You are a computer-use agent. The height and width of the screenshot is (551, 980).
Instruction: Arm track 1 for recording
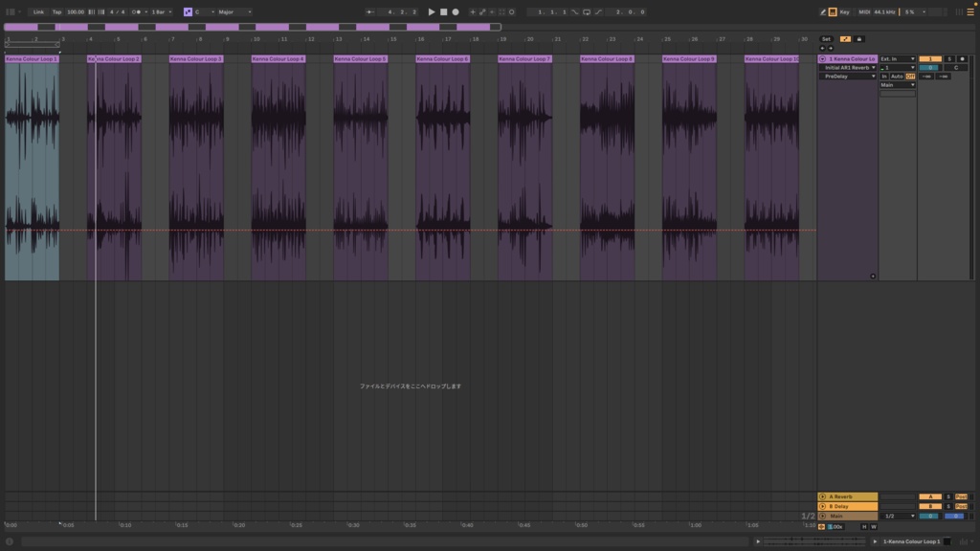click(963, 58)
